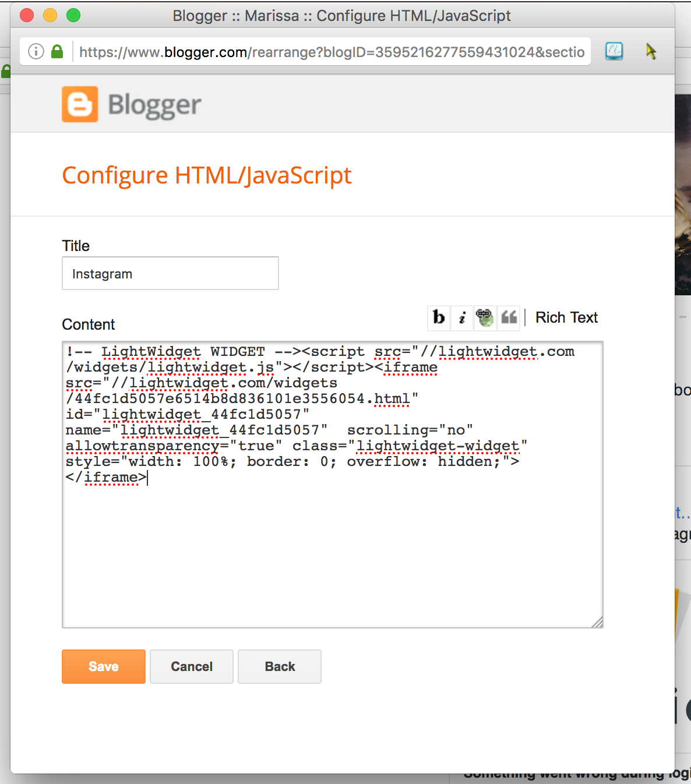Focus the blogger.com address bar URL
Viewport: 691px width, 784px height.
pyautogui.click(x=332, y=52)
